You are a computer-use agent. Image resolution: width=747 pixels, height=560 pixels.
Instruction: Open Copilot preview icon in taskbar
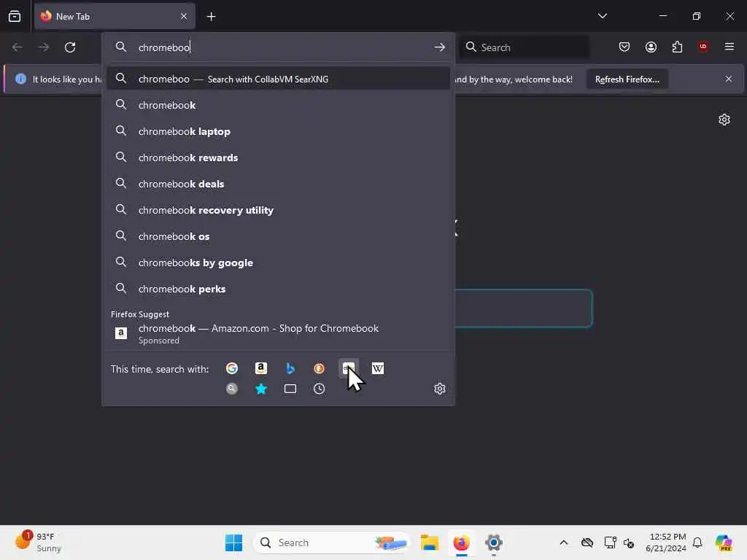[x=724, y=542]
